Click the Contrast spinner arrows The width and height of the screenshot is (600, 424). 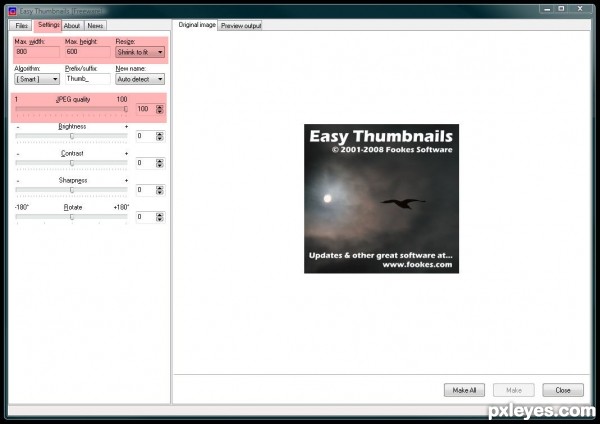160,163
